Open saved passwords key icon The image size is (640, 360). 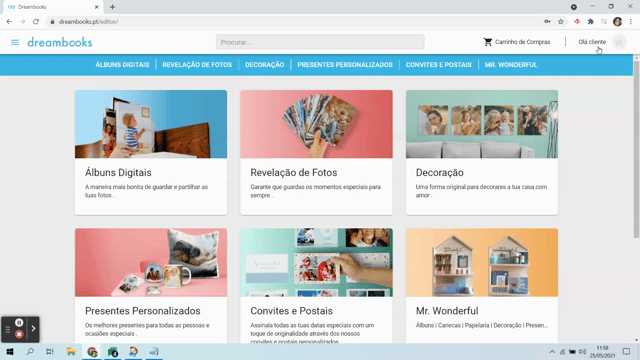coord(547,22)
